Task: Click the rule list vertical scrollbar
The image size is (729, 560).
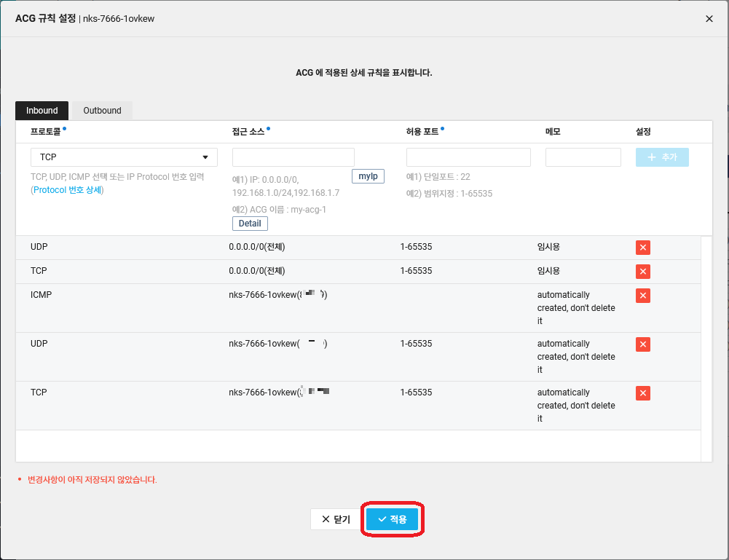Action: click(706, 349)
